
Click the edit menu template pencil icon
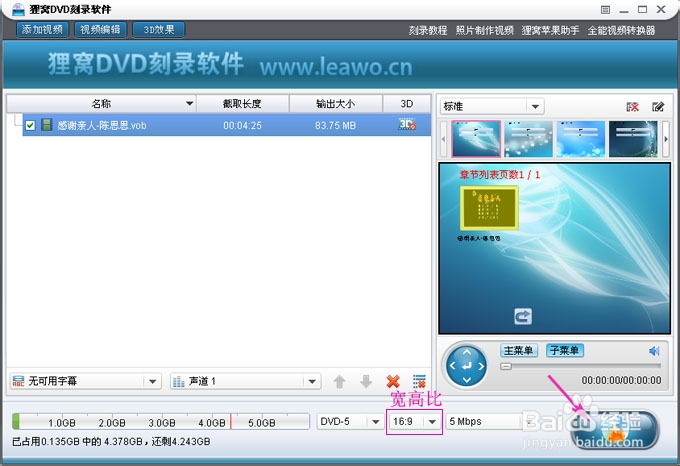click(658, 107)
